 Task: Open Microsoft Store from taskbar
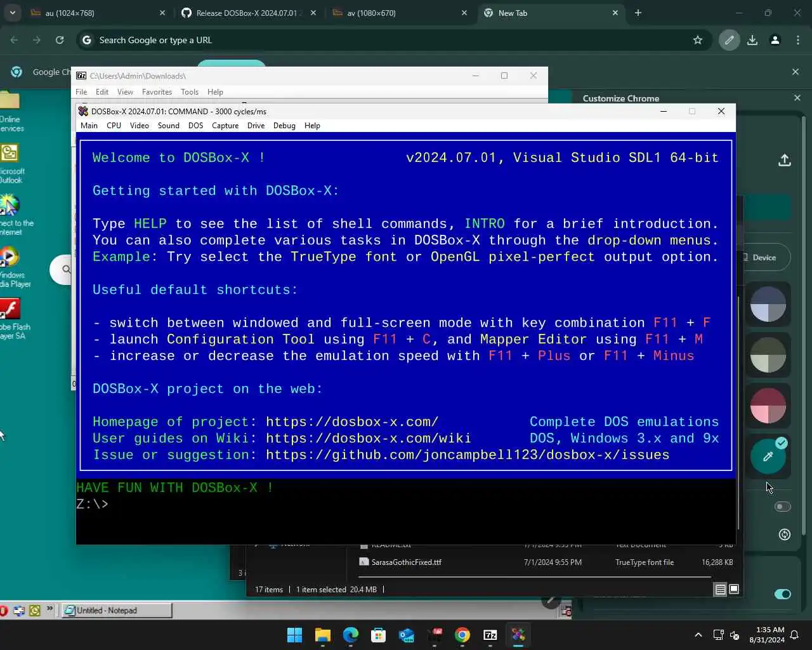coord(379,635)
